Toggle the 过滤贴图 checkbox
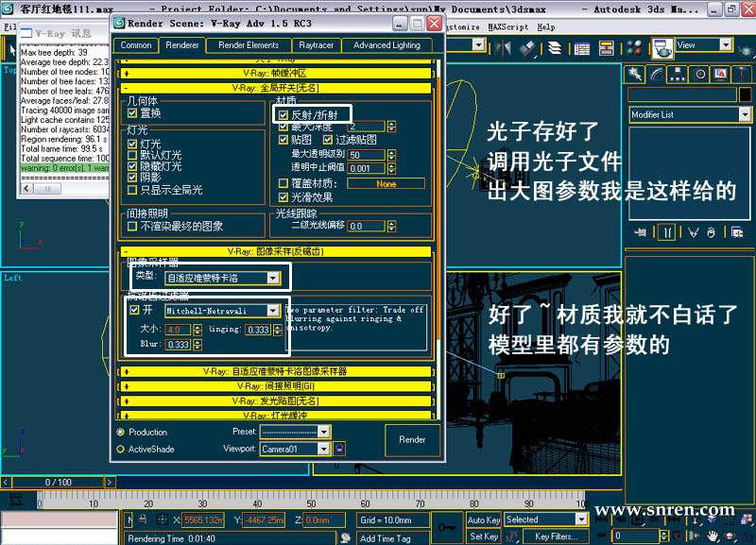Screen dimensions: 756x545 tap(328, 140)
